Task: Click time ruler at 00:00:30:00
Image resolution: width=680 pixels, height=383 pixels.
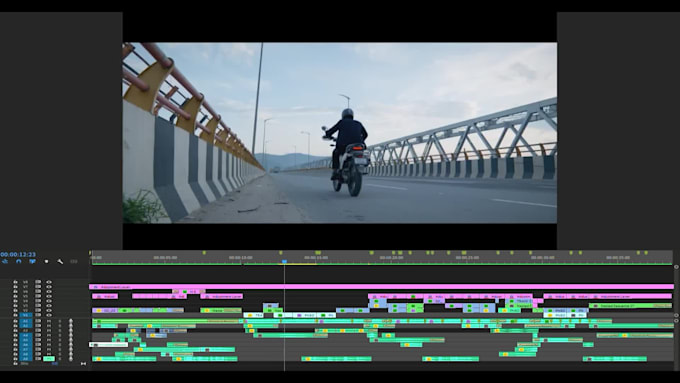Action: 543,258
